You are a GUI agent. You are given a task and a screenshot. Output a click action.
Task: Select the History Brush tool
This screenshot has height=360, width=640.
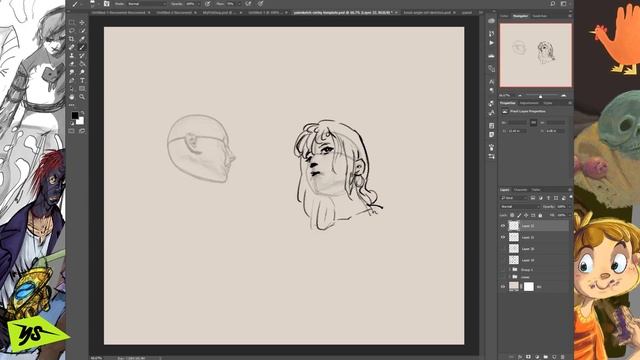[82, 56]
